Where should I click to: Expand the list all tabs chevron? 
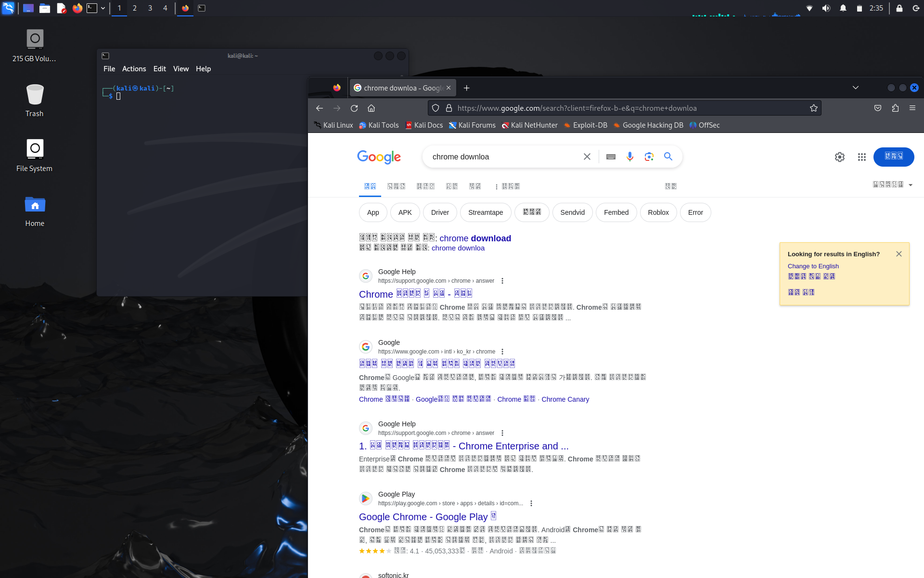(x=855, y=88)
